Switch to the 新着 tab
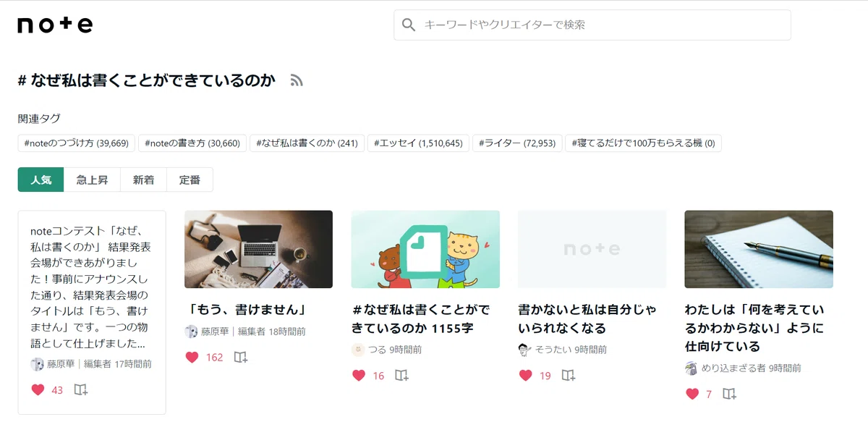The height and width of the screenshot is (443, 868). (x=143, y=180)
